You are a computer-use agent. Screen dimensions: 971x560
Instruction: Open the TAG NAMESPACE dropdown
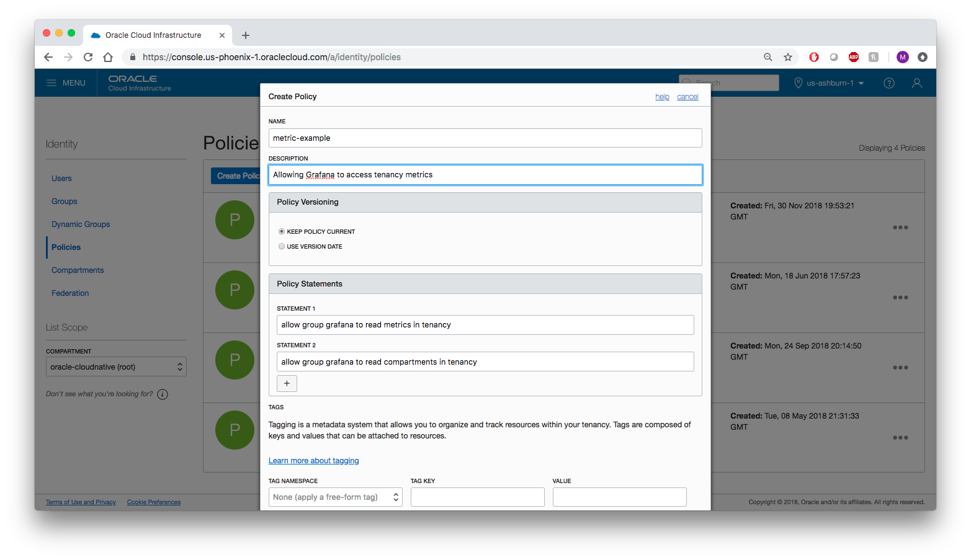334,496
